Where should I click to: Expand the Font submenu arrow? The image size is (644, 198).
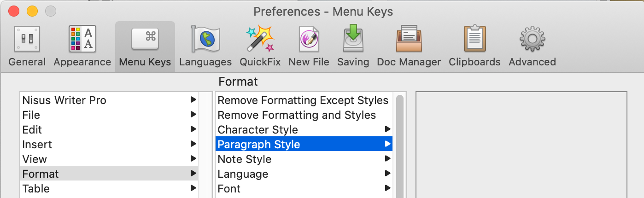coord(388,189)
